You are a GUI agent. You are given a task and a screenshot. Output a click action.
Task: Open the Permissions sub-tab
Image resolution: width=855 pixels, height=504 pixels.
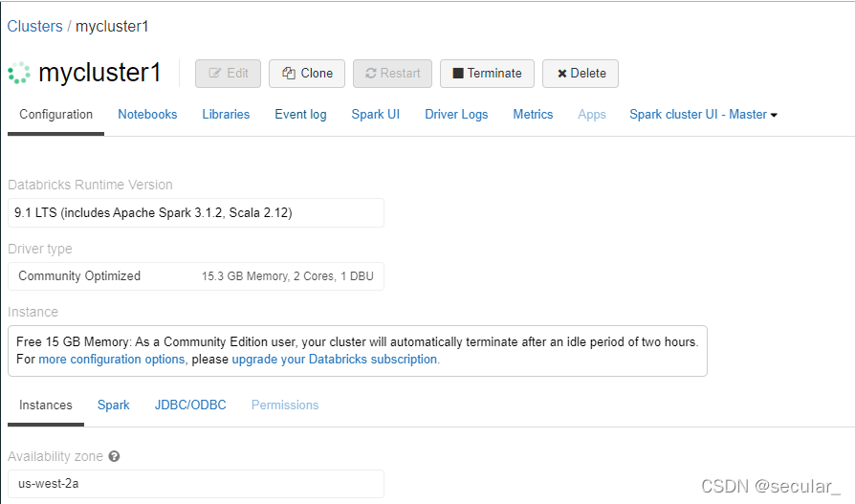[285, 405]
